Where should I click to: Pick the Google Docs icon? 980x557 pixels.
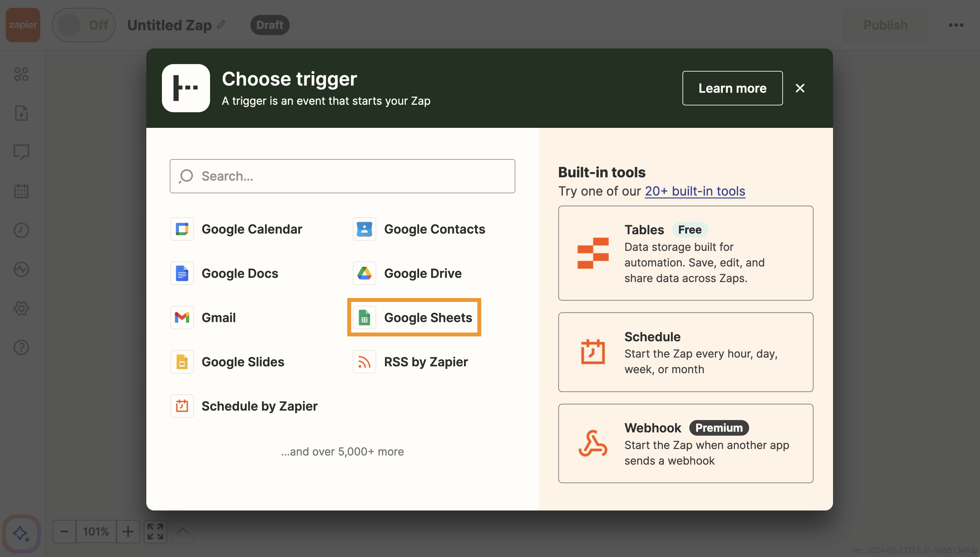(182, 273)
